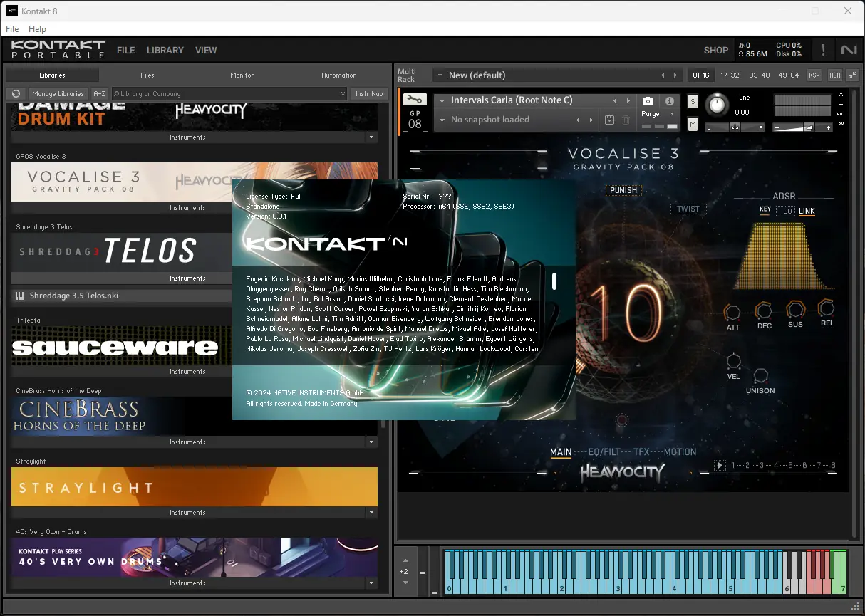The image size is (865, 616).
Task: Click the Tune knob
Action: (718, 105)
